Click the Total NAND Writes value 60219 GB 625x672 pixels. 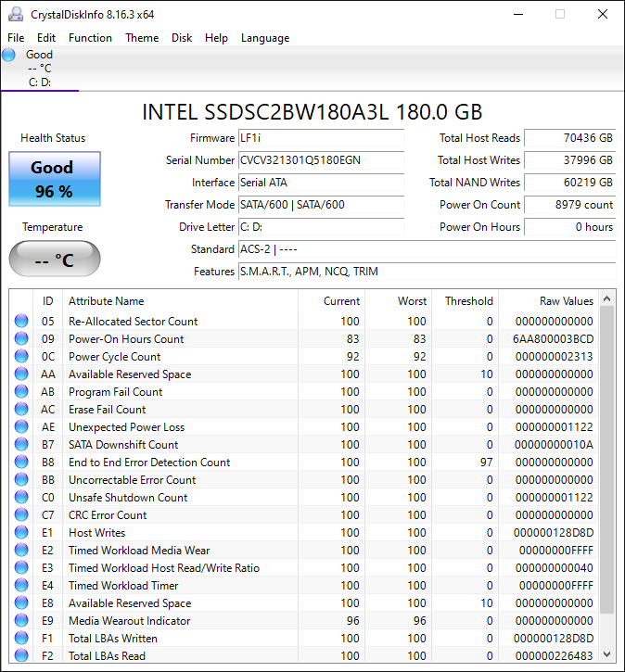pyautogui.click(x=569, y=183)
